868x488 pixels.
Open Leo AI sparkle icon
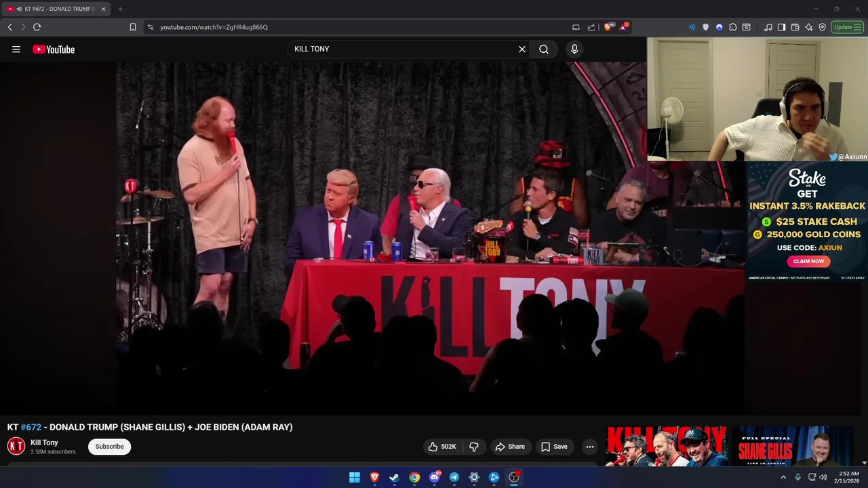pos(808,27)
